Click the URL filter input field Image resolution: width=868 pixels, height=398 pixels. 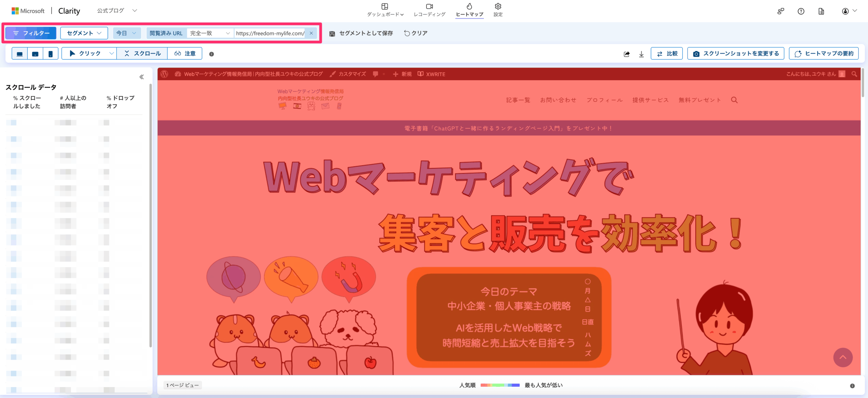pos(270,33)
